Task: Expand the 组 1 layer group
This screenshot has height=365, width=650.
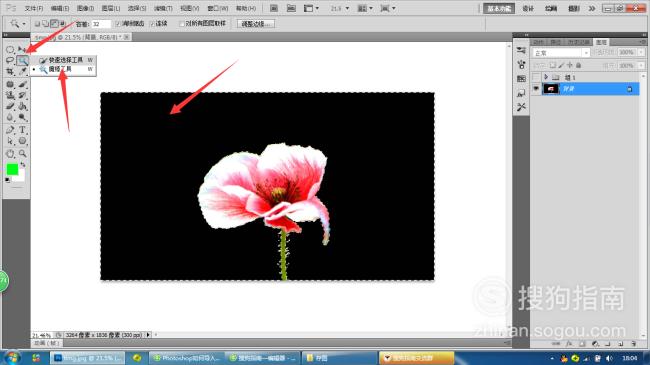Action: (546, 77)
